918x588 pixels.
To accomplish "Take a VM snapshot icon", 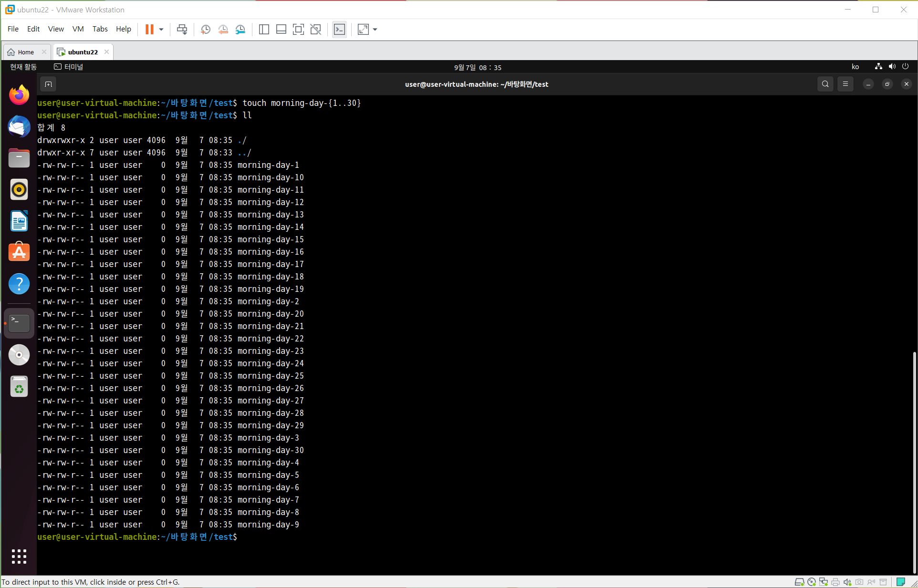I will coord(206,30).
